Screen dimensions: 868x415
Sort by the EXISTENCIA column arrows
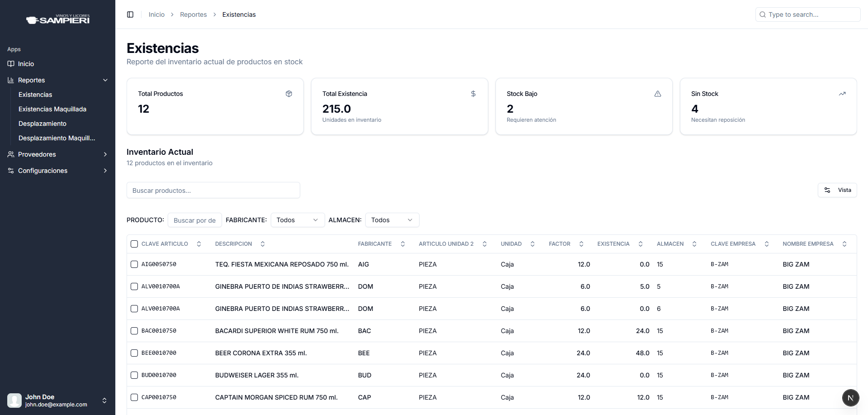click(641, 244)
